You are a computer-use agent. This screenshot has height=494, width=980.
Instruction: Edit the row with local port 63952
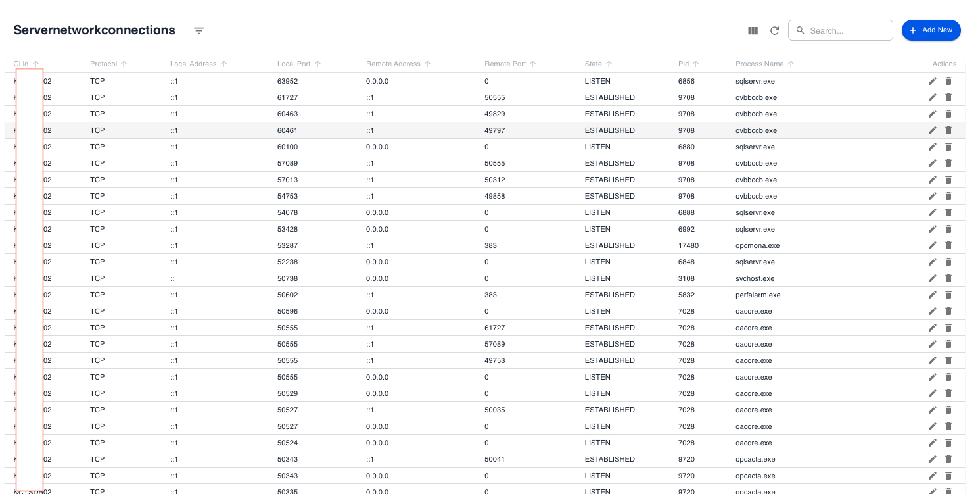932,81
